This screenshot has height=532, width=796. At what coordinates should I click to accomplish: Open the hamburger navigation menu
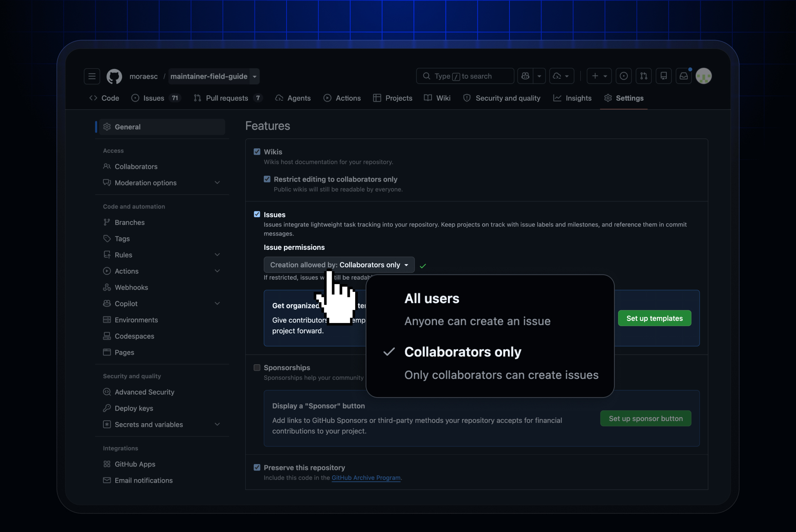click(92, 76)
